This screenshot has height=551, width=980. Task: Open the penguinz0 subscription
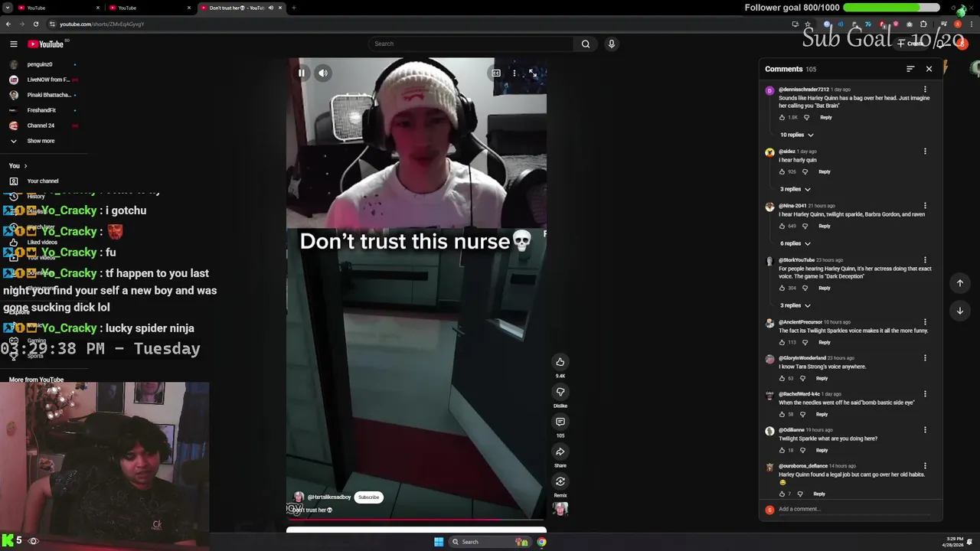[x=42, y=64]
